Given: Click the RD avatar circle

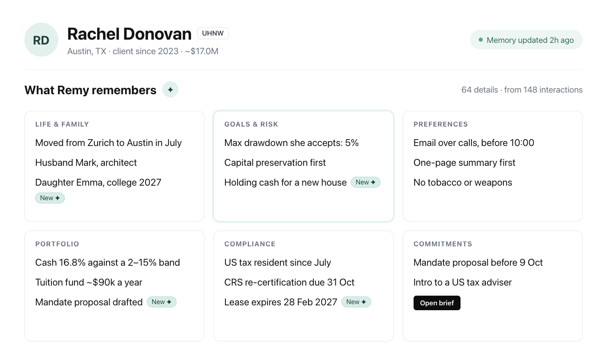Looking at the screenshot, I should [41, 40].
